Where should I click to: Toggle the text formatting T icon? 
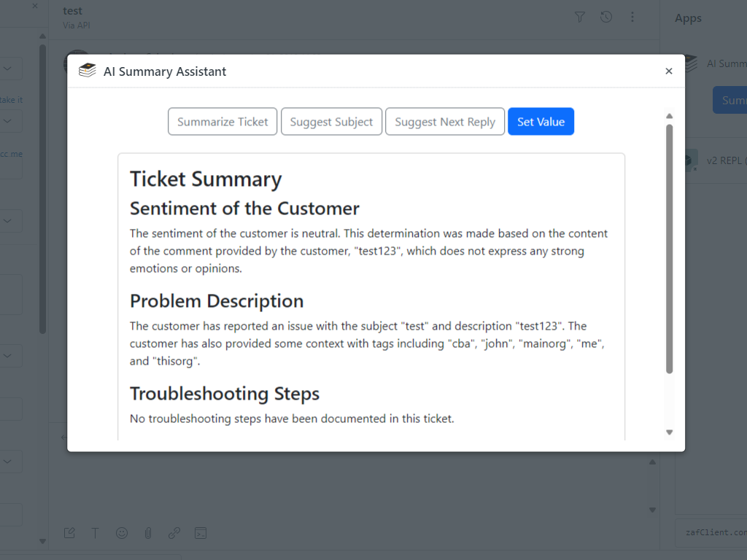click(95, 533)
